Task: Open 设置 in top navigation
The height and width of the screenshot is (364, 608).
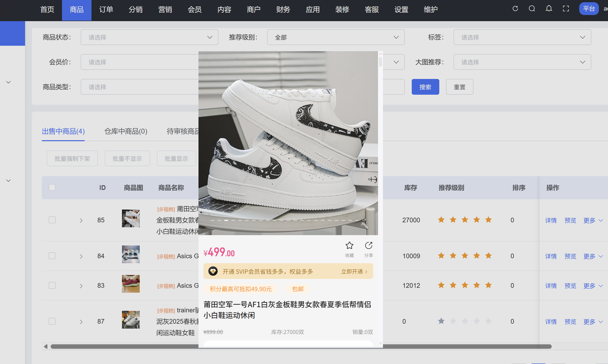Action: tap(401, 10)
